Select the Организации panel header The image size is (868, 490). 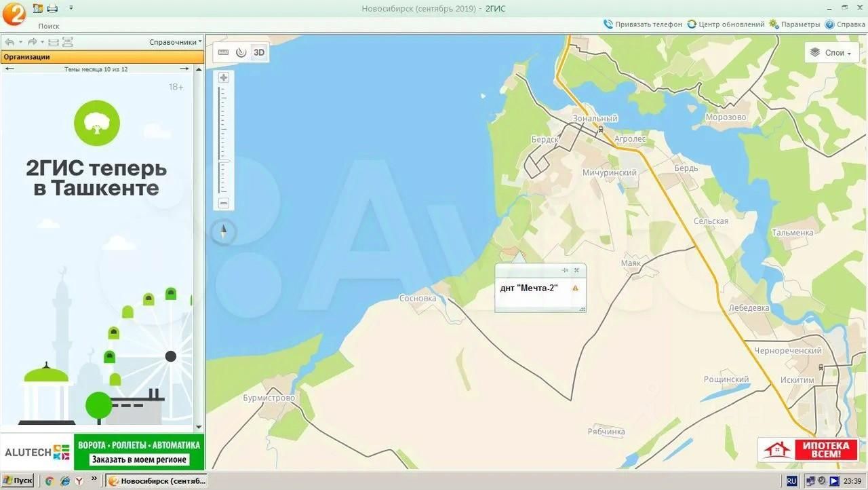pos(102,57)
